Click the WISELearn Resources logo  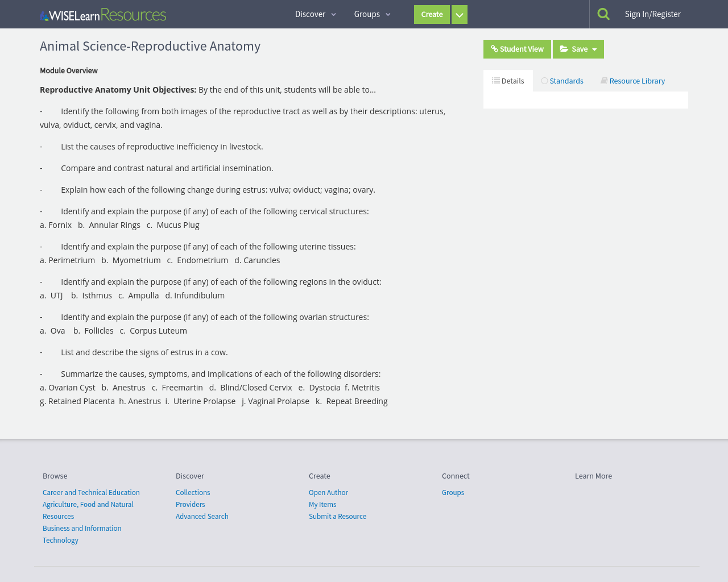click(103, 15)
